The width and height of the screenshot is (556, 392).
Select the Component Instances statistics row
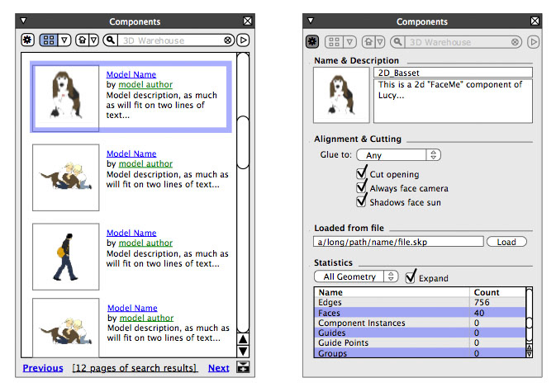[x=420, y=323]
